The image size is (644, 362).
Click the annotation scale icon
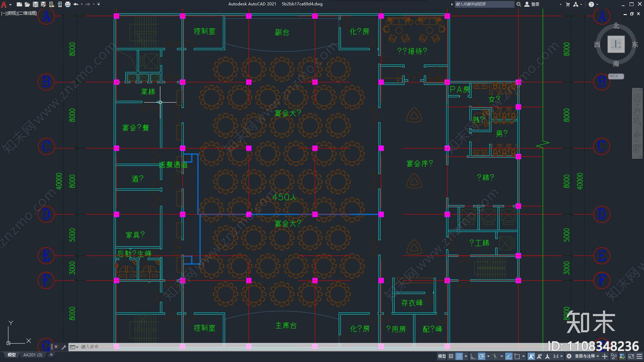(547, 356)
